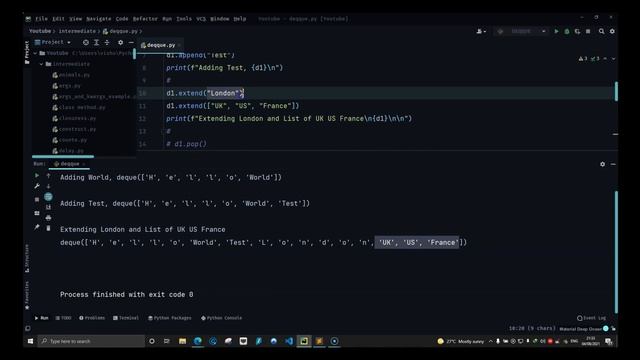Open run configuration wrench in Run panel

click(x=37, y=186)
